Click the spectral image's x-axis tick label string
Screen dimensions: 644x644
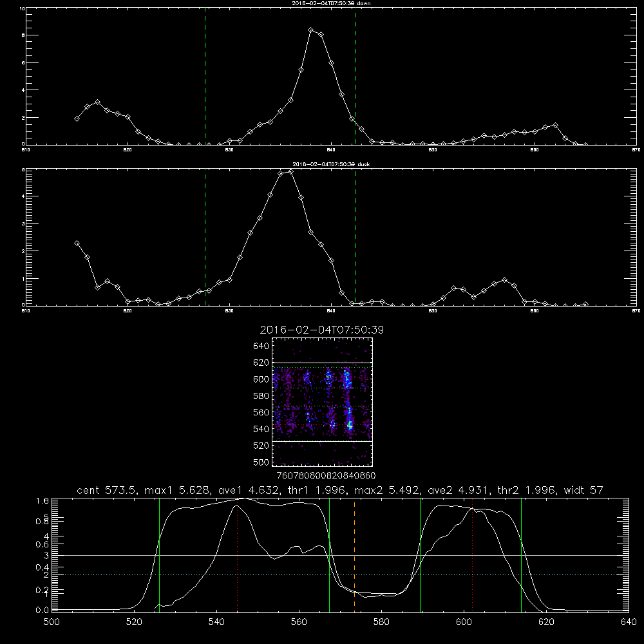pos(327,476)
